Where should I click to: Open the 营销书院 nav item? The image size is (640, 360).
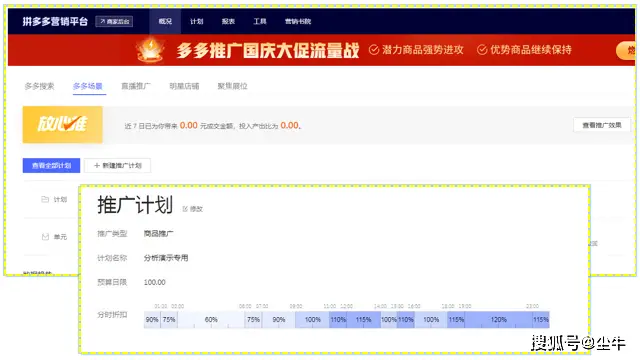coord(298,21)
